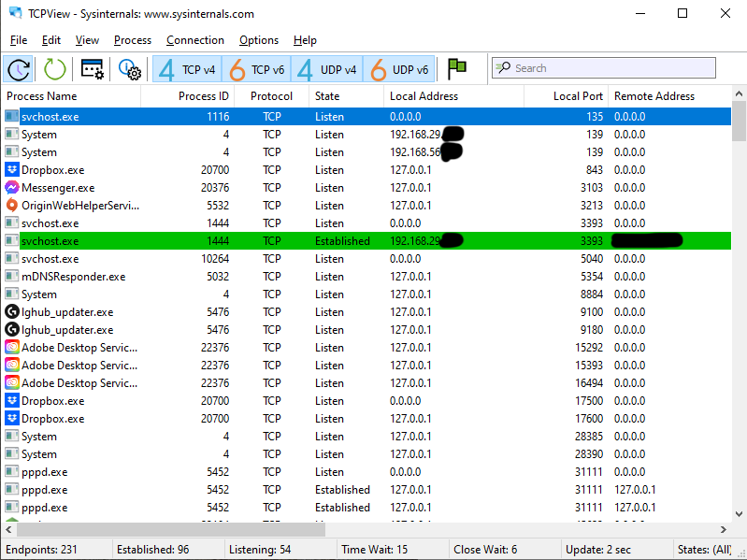The height and width of the screenshot is (560, 747).
Task: Sort by Local Address column header
Action: (x=453, y=96)
